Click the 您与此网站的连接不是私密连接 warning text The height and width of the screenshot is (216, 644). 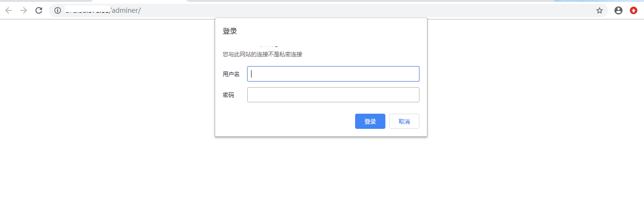pos(262,54)
